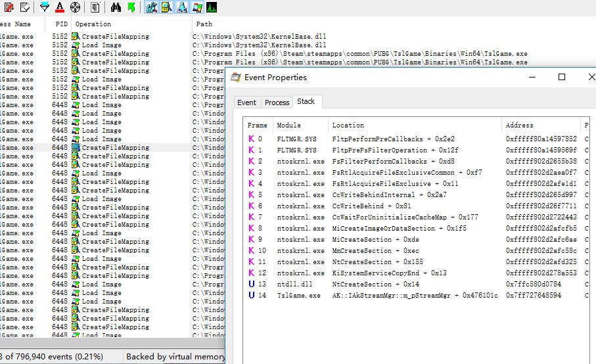Image resolution: width=596 pixels, height=364 pixels.
Task: Select location MiCreateImageOrDataSection + 0x1f5
Action: 399,229
